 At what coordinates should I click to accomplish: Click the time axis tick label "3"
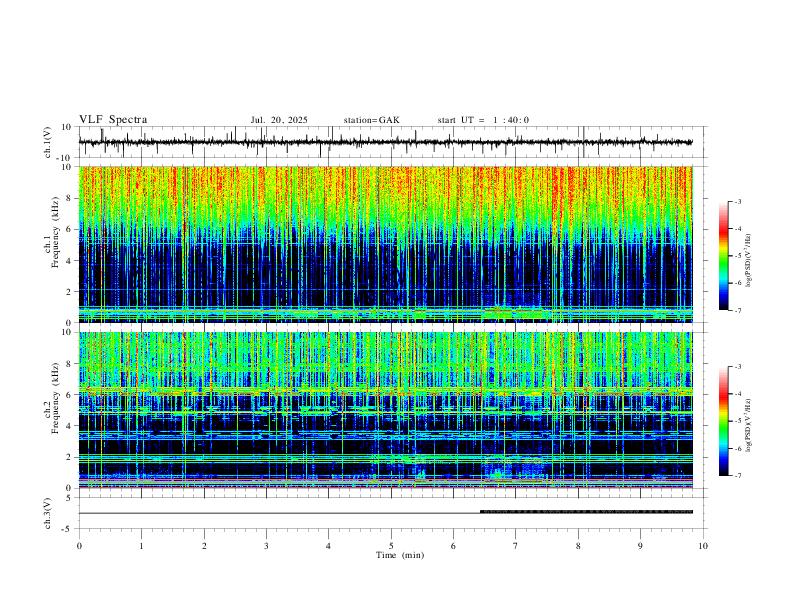(x=266, y=546)
